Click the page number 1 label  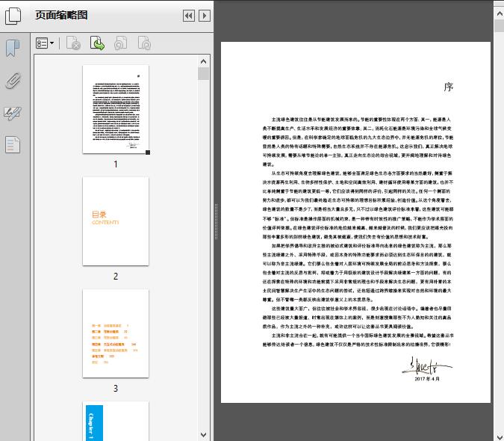point(116,164)
